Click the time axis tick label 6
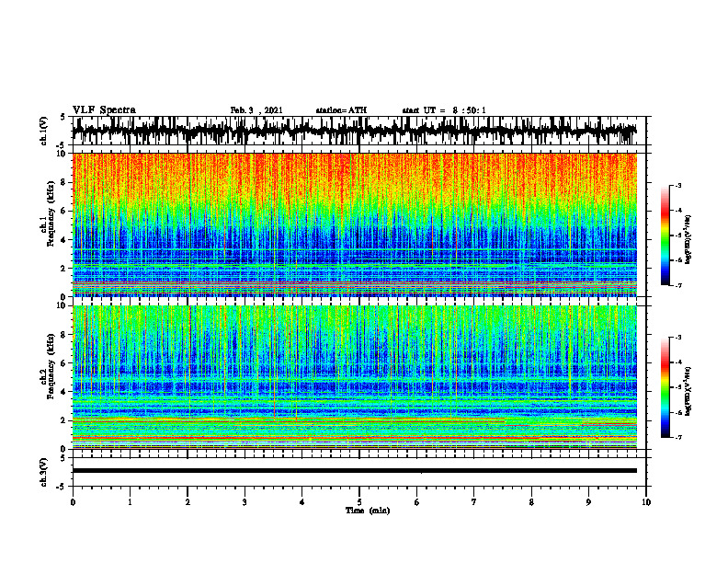This screenshot has width=728, height=563. point(417,502)
